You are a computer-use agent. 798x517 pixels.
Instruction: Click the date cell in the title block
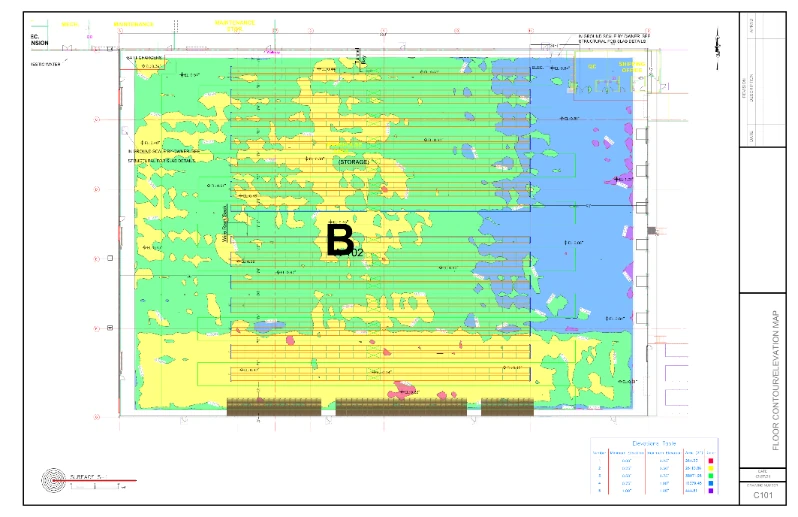(x=762, y=474)
